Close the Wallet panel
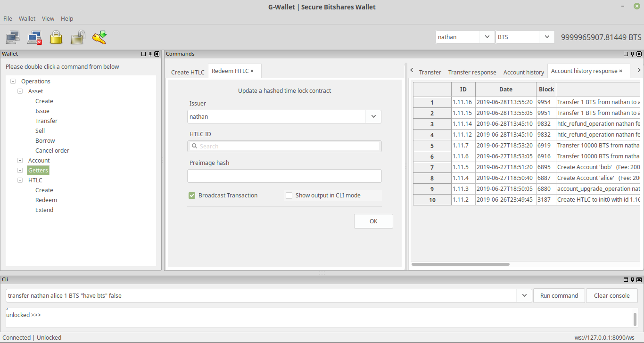This screenshot has width=644, height=343. coord(157,54)
